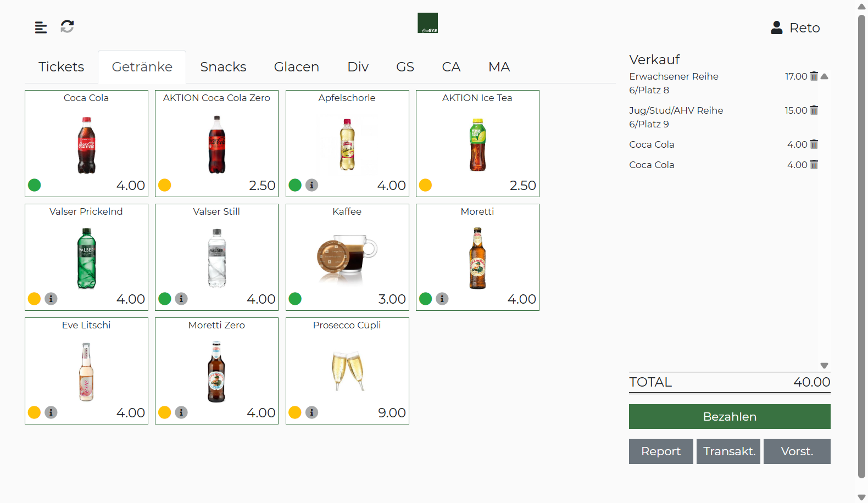Click yellow stock dot on AKTION Coca Cola Zero
Image resolution: width=868 pixels, height=503 pixels.
tap(165, 185)
